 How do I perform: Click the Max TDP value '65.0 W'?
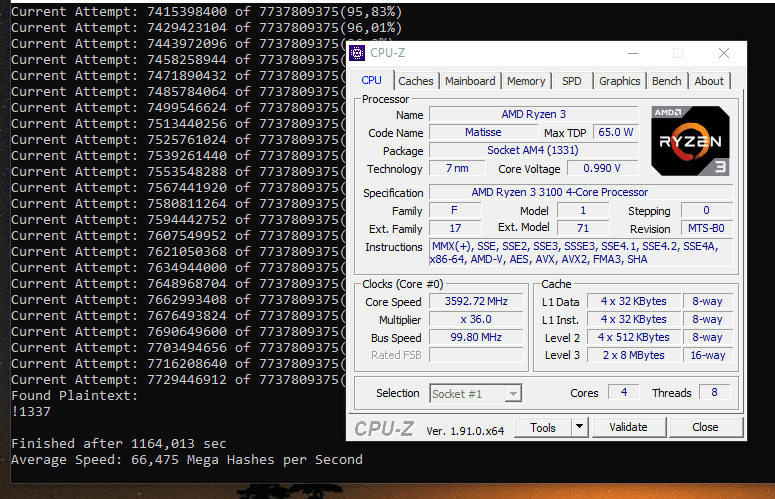pos(615,132)
